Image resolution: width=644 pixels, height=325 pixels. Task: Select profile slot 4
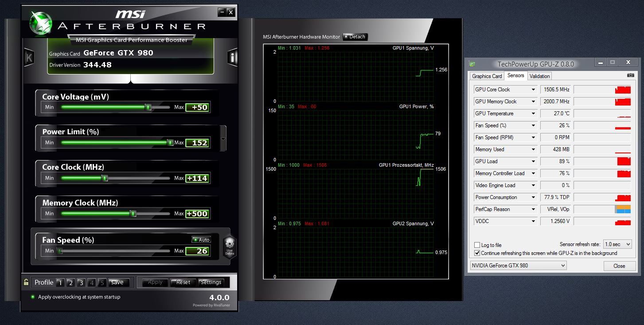point(92,282)
